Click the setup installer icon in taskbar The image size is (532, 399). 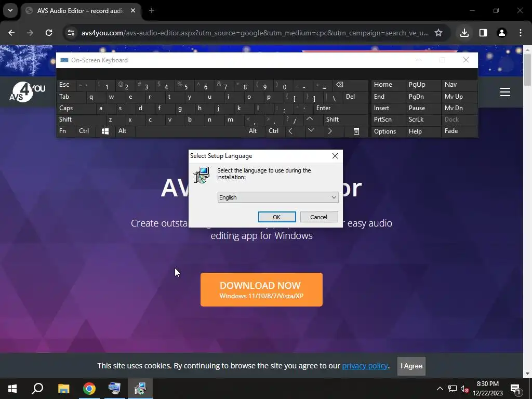click(x=140, y=389)
